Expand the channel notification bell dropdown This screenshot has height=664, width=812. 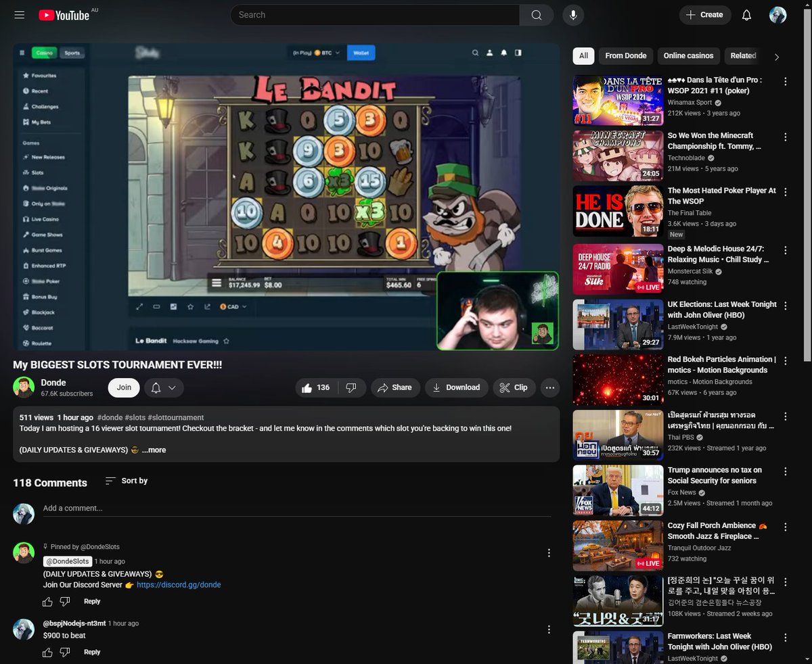tap(164, 387)
